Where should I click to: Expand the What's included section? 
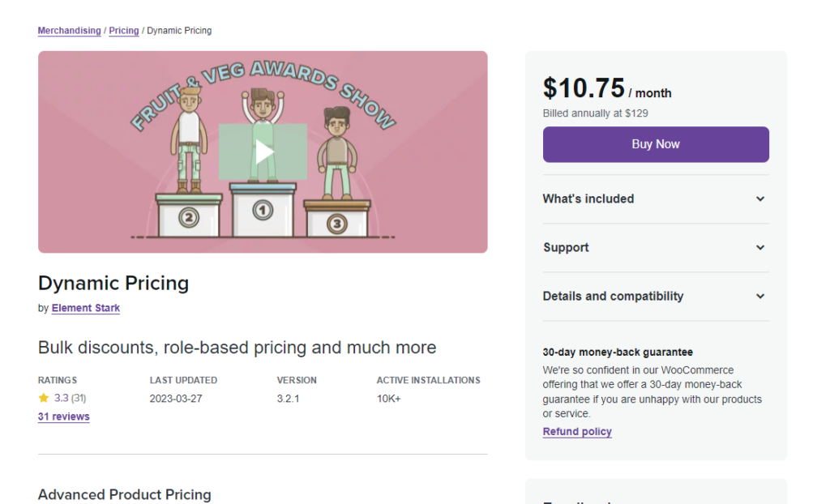656,199
